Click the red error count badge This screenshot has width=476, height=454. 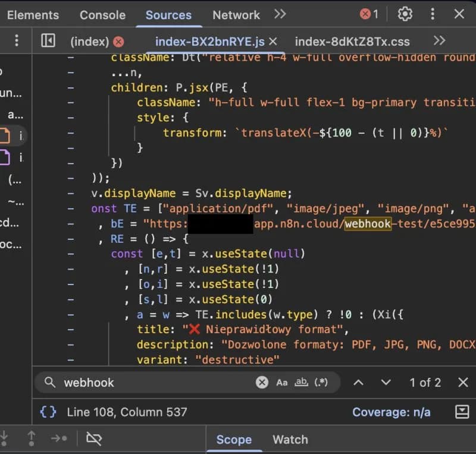pyautogui.click(x=369, y=14)
